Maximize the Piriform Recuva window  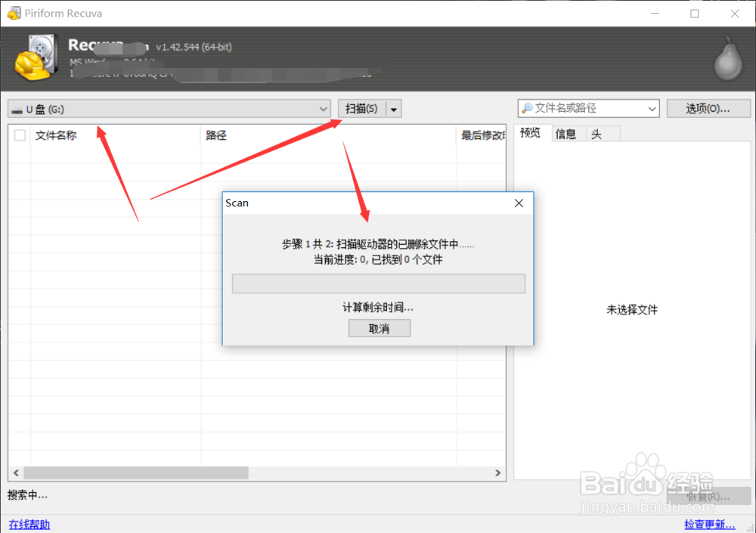(694, 14)
